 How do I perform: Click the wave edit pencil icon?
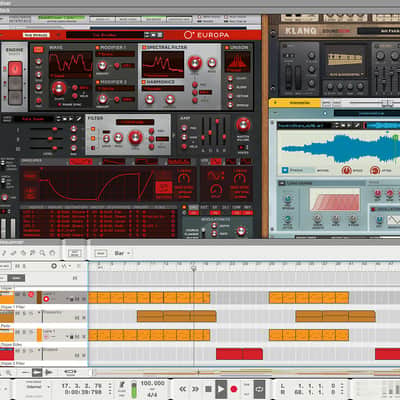point(79,119)
